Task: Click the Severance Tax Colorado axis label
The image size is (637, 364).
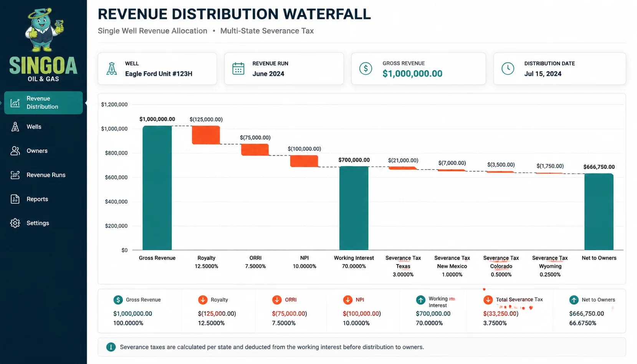Action: coord(501,266)
